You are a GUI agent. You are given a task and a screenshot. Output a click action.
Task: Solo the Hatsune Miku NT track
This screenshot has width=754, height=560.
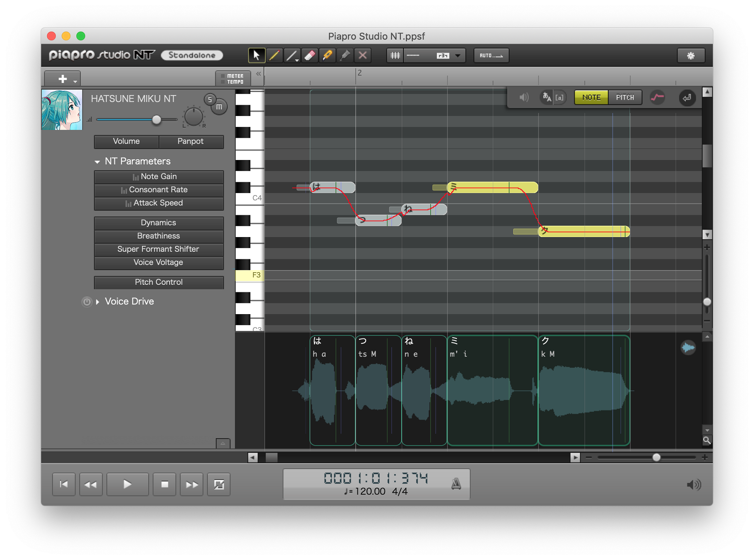[x=210, y=99]
